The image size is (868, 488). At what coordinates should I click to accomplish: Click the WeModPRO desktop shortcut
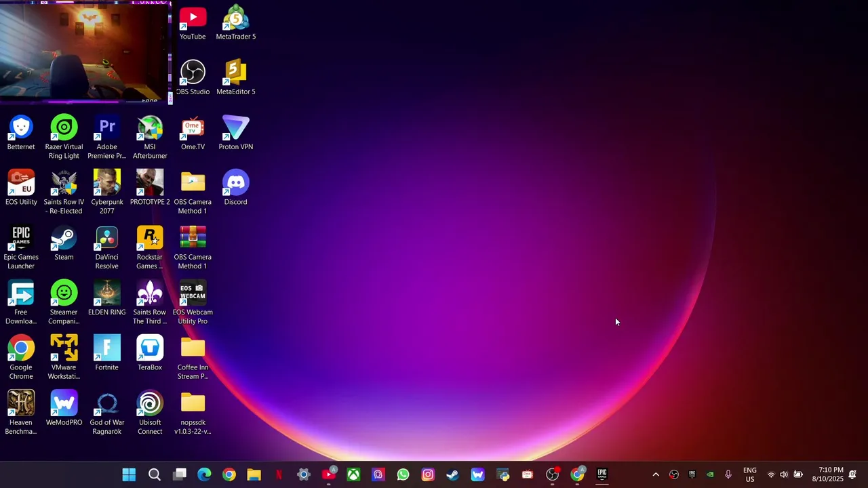(64, 407)
